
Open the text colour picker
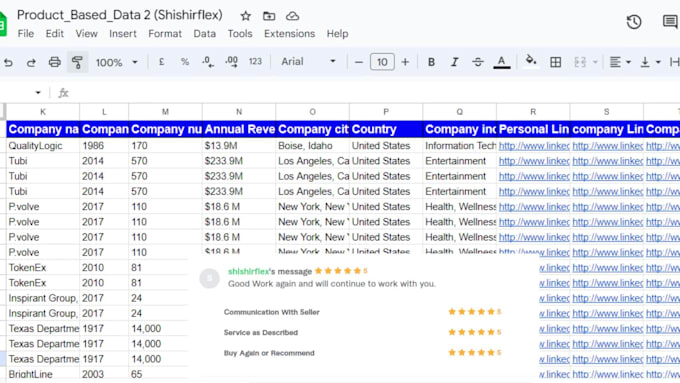click(x=501, y=62)
